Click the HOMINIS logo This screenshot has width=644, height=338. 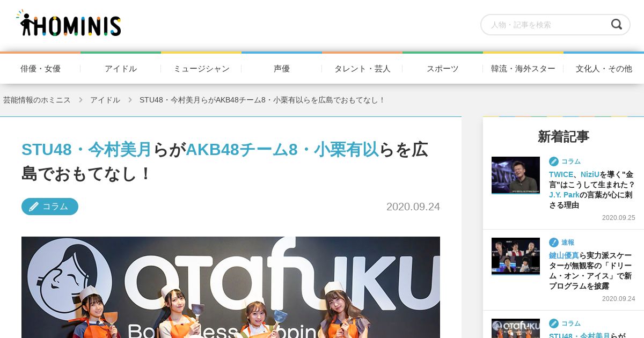[x=69, y=24]
